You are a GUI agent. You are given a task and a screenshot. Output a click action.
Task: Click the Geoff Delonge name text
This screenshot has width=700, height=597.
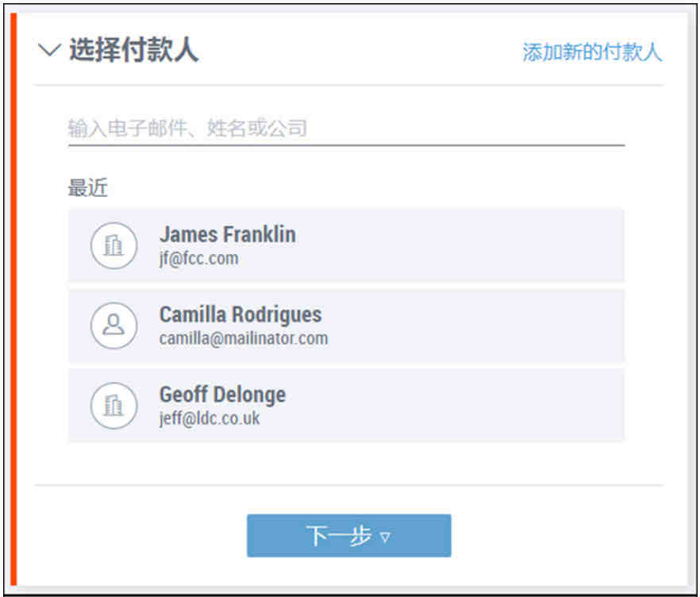[x=223, y=395]
